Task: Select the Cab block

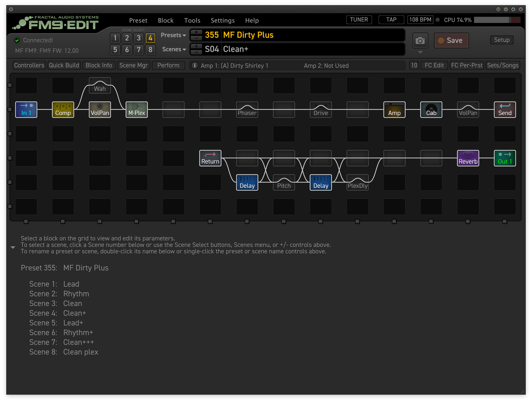Action: [x=431, y=110]
